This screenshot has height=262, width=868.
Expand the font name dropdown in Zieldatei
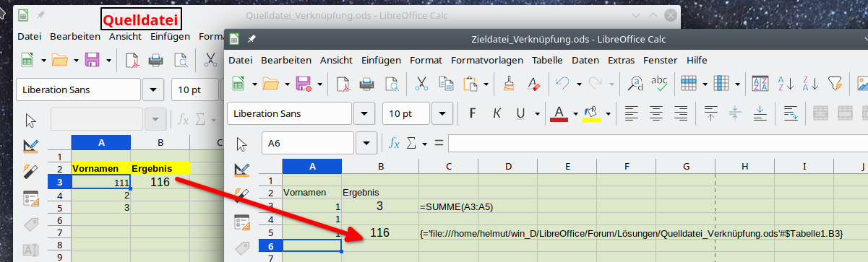tap(364, 113)
